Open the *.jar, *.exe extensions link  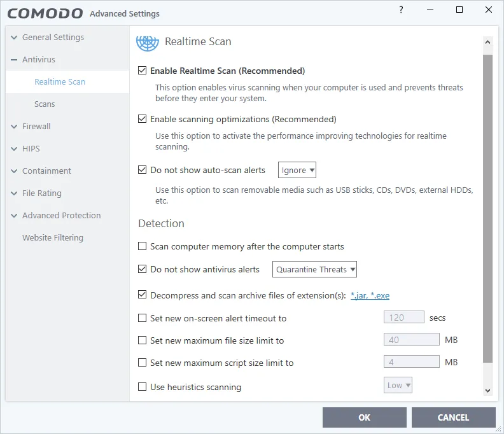click(x=370, y=295)
